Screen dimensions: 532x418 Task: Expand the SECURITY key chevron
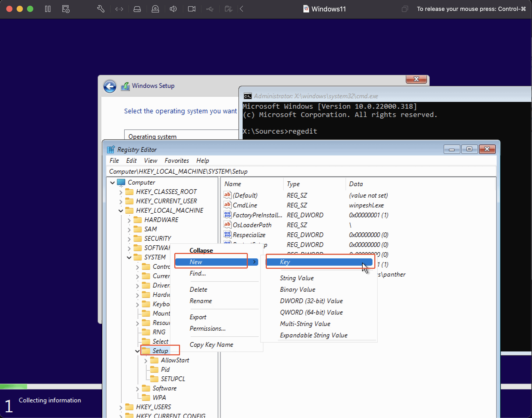coord(129,239)
